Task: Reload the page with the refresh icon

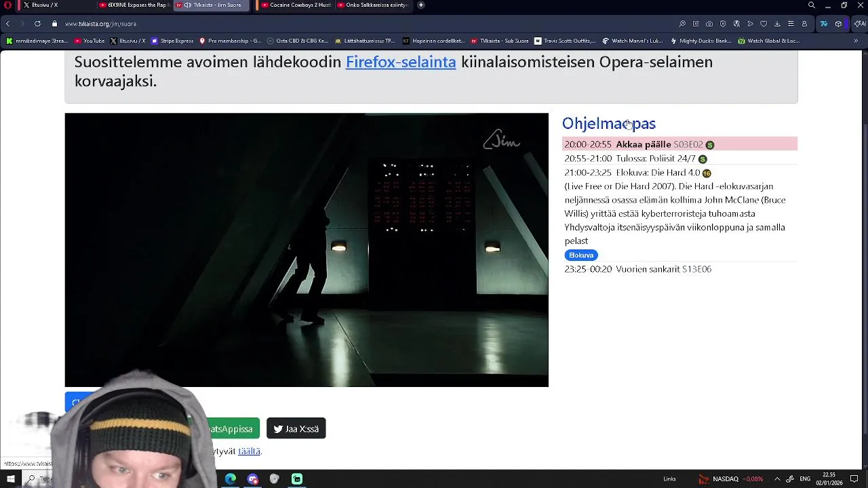Action: coord(37,24)
